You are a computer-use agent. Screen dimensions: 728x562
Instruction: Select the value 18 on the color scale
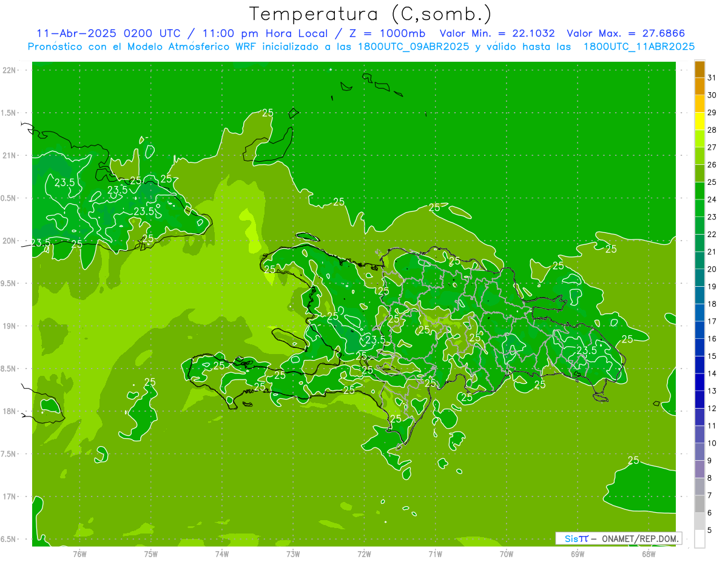(x=712, y=304)
